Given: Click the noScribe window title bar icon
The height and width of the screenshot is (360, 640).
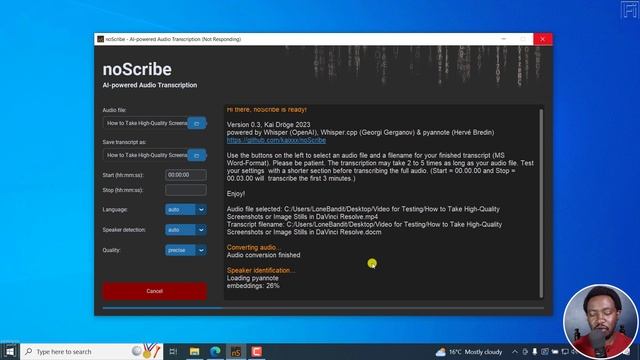Looking at the screenshot, I should pos(100,39).
